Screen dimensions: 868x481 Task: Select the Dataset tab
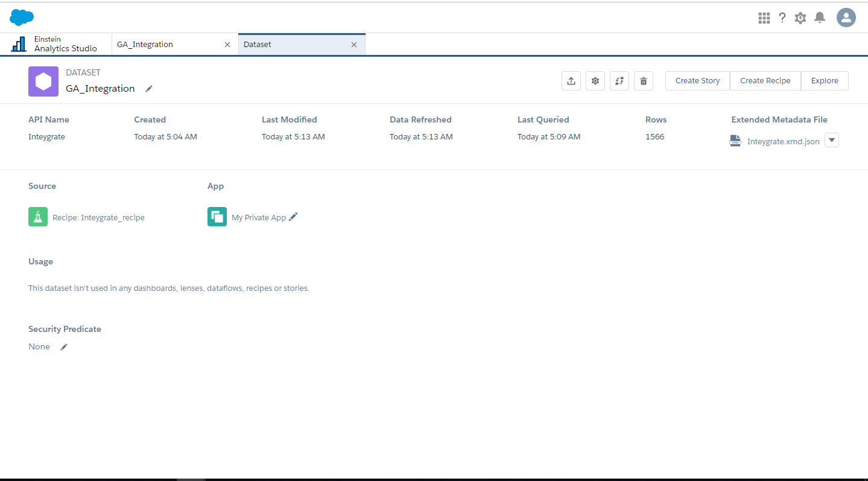click(x=302, y=44)
